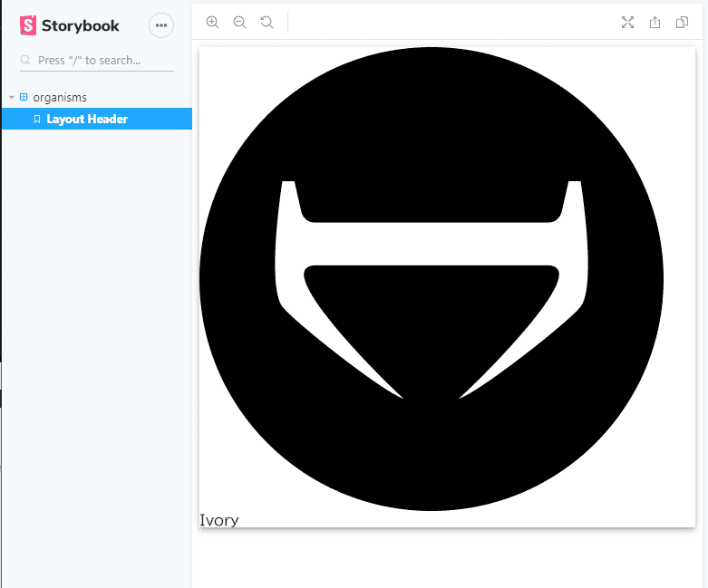Click the organisms component icon
The height and width of the screenshot is (588, 708).
coord(24,97)
